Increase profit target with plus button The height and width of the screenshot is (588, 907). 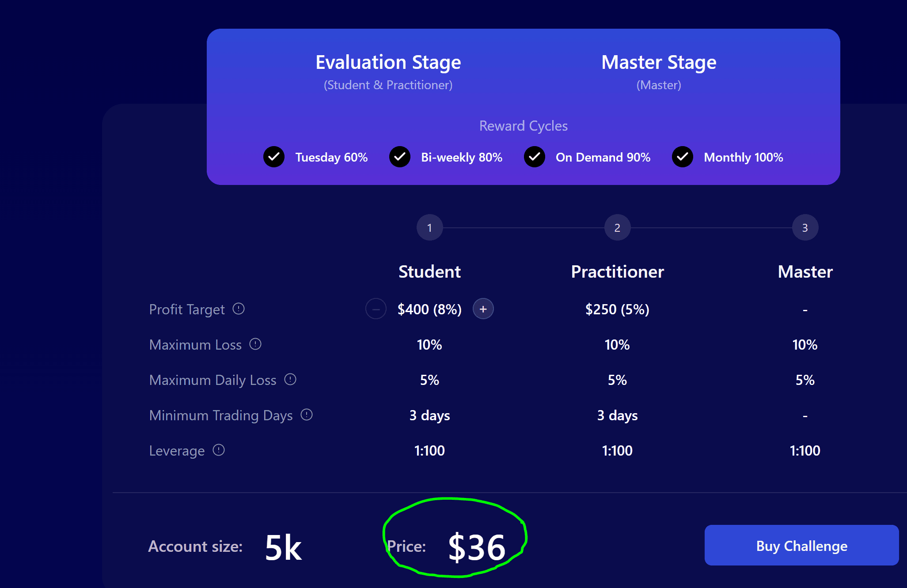[483, 309]
